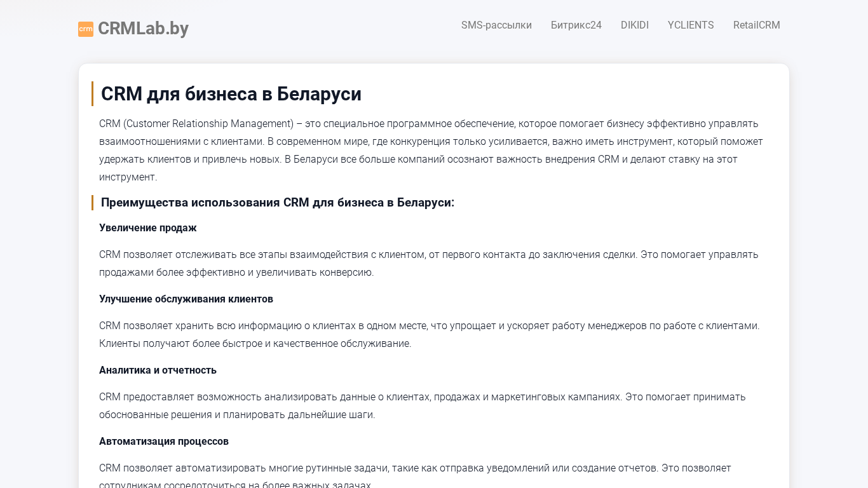This screenshot has width=868, height=488.
Task: Click the paragraph about storing client information
Action: (429, 334)
